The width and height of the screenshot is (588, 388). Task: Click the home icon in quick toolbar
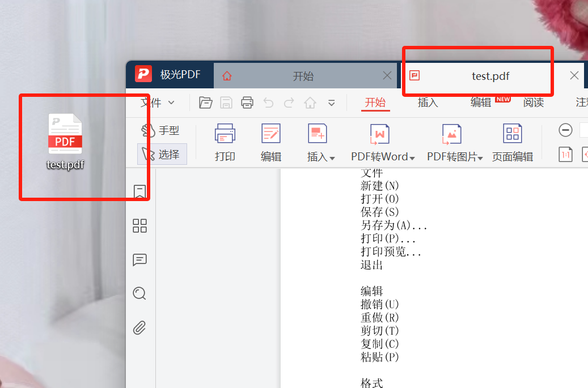(x=310, y=103)
